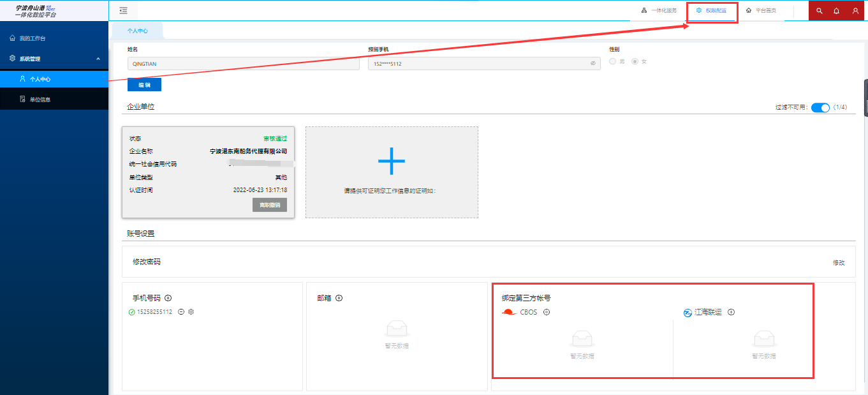Click the 修改 link for 修改密码
Screen dimensions: 868x395
coord(839,262)
